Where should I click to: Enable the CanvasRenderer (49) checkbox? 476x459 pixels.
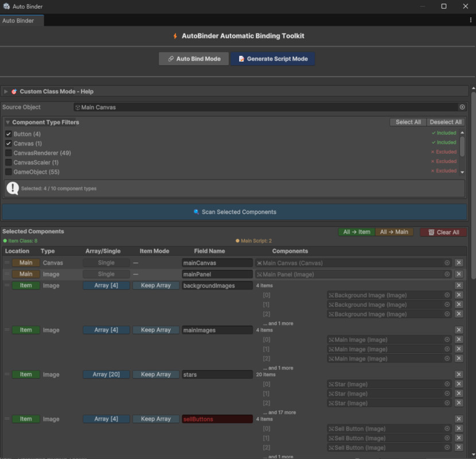point(9,153)
